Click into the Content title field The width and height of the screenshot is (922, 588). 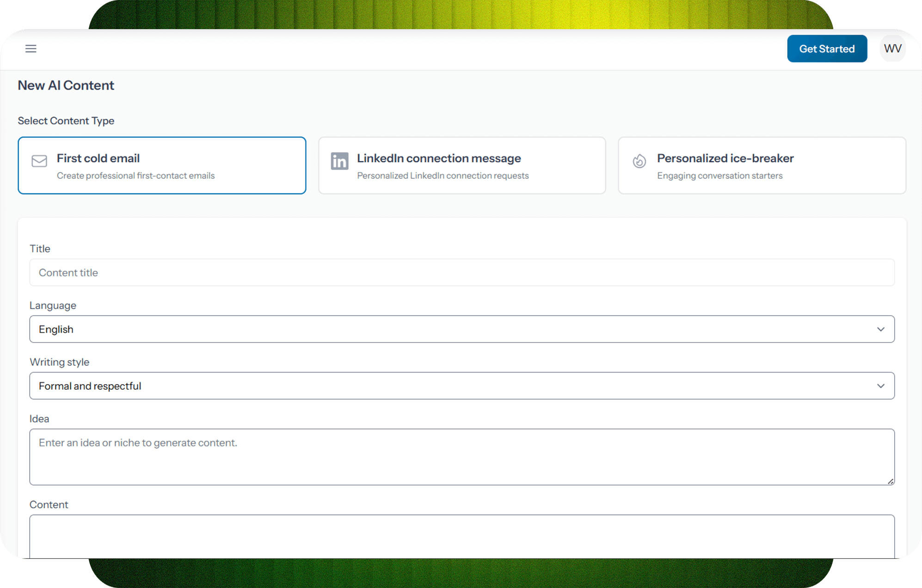pos(461,273)
